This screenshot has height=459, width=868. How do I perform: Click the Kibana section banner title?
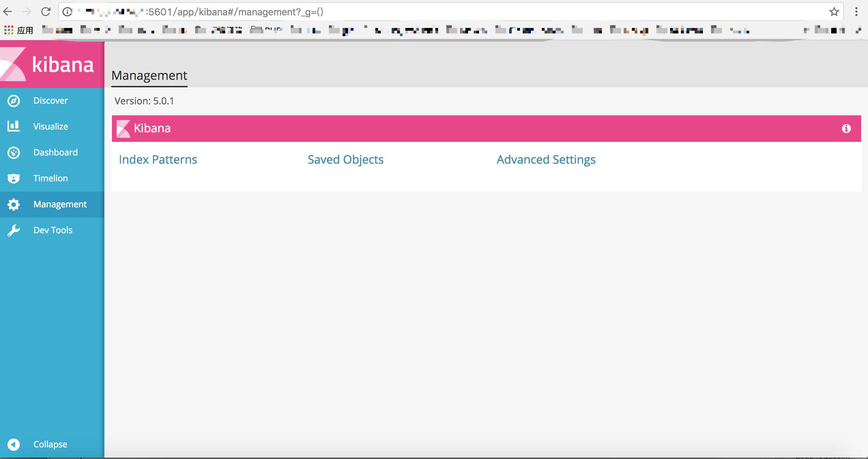coord(152,129)
